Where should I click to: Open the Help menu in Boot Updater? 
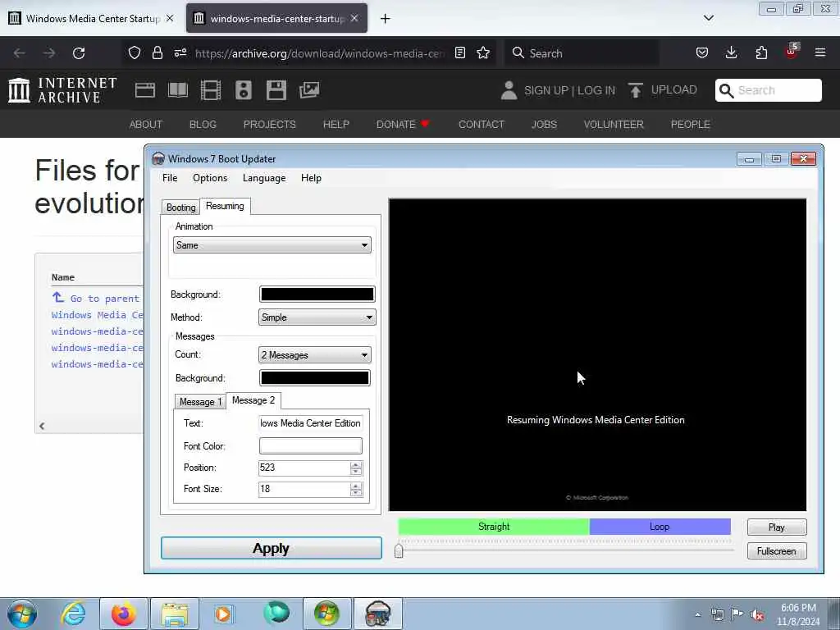(311, 178)
